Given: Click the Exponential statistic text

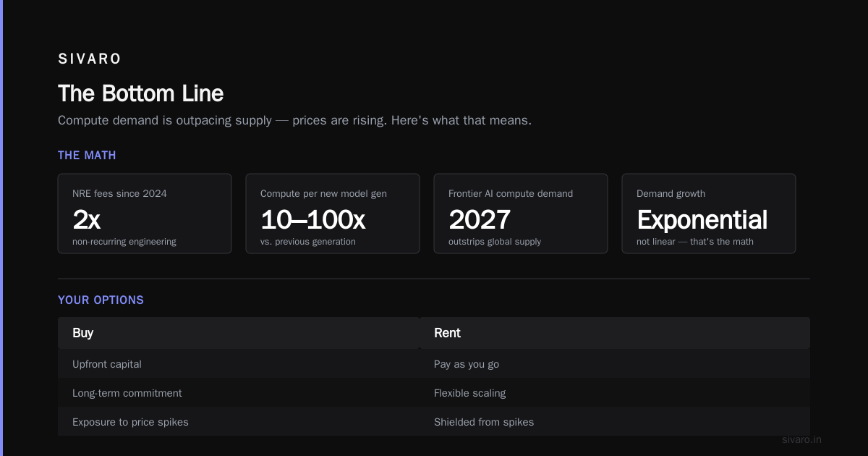Looking at the screenshot, I should 702,219.
